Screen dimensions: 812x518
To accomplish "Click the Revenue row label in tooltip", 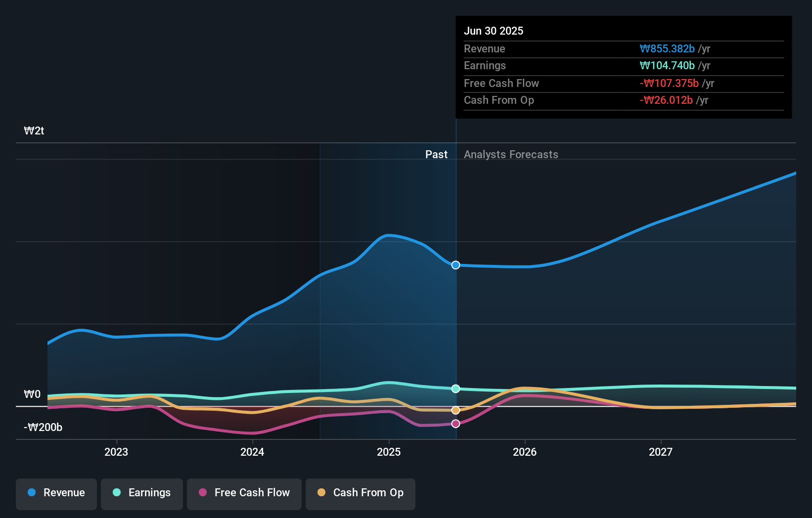I will (485, 49).
